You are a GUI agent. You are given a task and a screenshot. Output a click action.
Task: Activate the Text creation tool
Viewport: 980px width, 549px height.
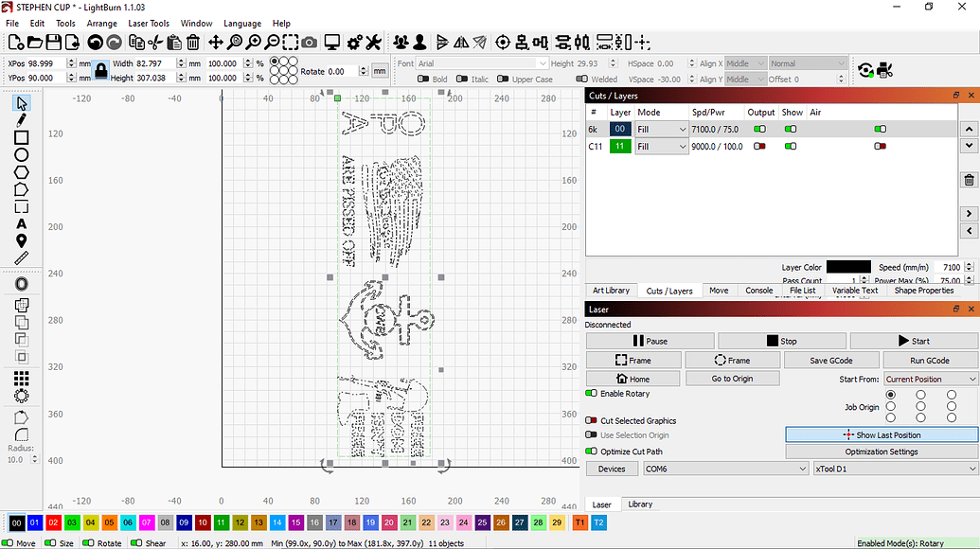(22, 224)
